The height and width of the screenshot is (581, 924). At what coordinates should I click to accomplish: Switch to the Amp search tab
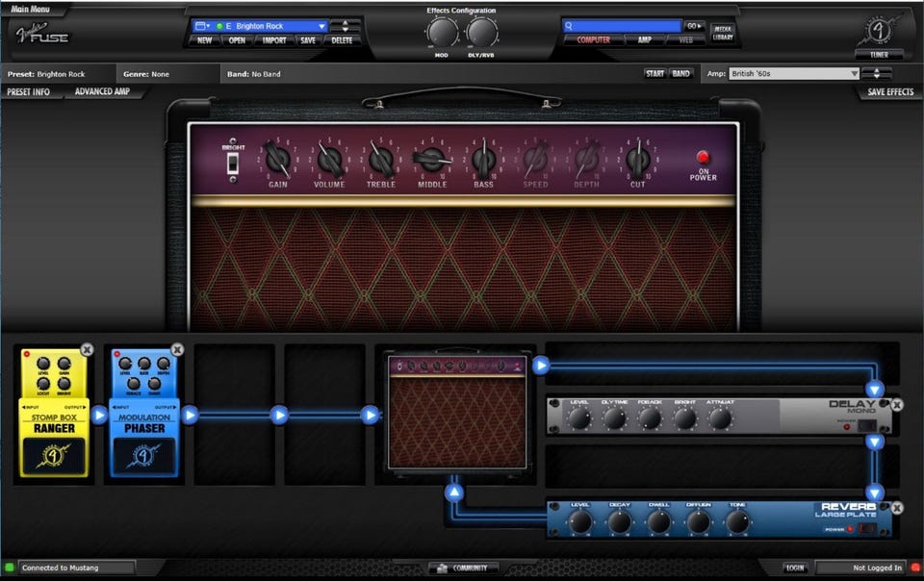coord(645,40)
